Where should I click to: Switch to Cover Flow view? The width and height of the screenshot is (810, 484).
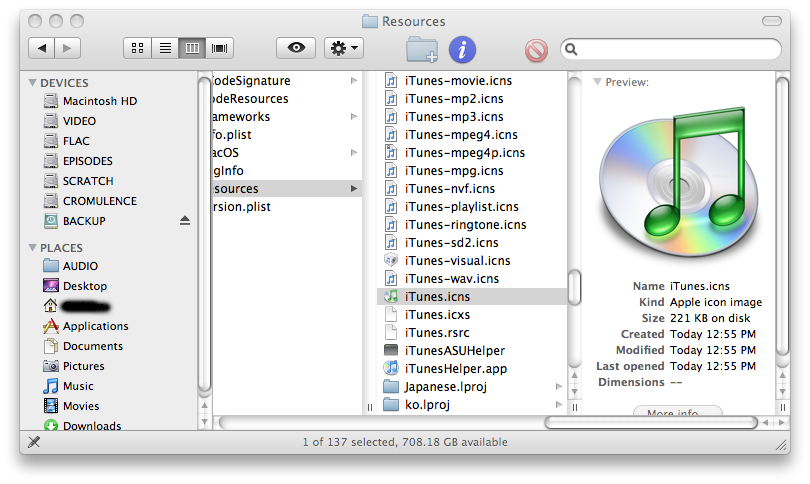(220, 48)
